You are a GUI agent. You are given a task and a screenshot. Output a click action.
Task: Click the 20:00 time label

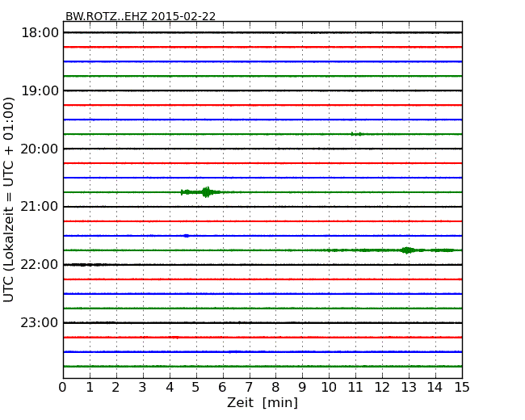pos(40,149)
